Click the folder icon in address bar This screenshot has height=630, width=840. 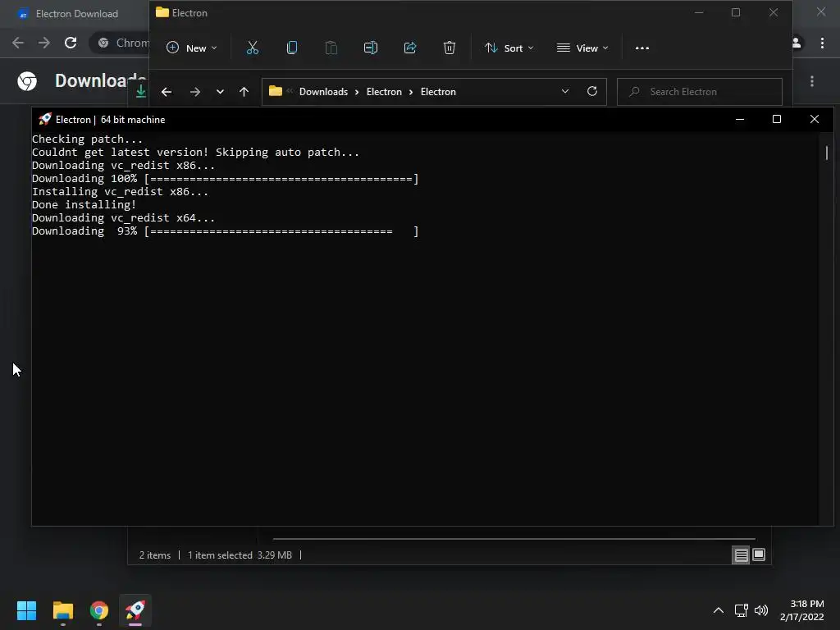276,91
